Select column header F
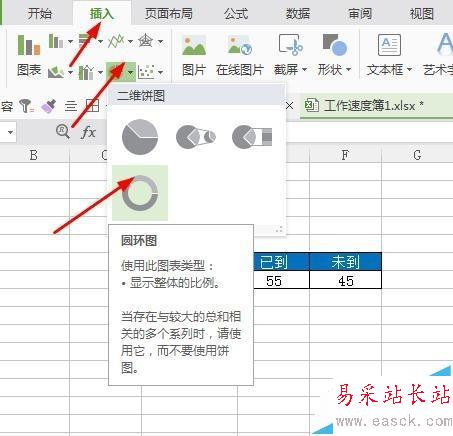Image resolution: width=453 pixels, height=436 pixels. pos(345,155)
